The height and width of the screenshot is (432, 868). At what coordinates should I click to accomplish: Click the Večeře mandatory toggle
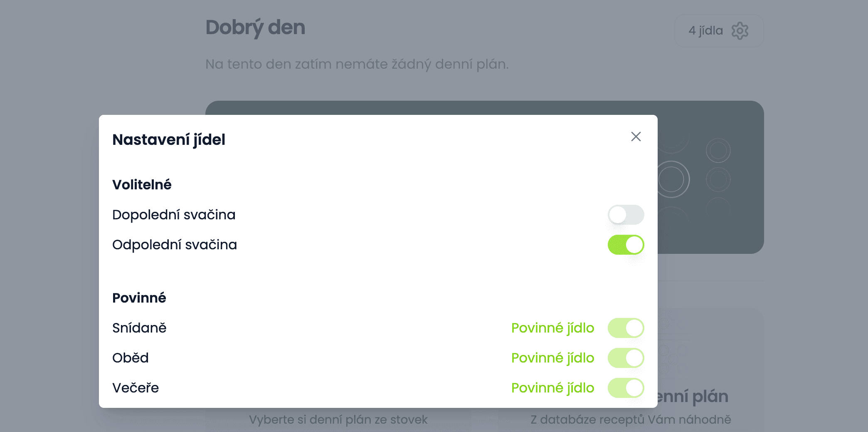[x=626, y=388]
